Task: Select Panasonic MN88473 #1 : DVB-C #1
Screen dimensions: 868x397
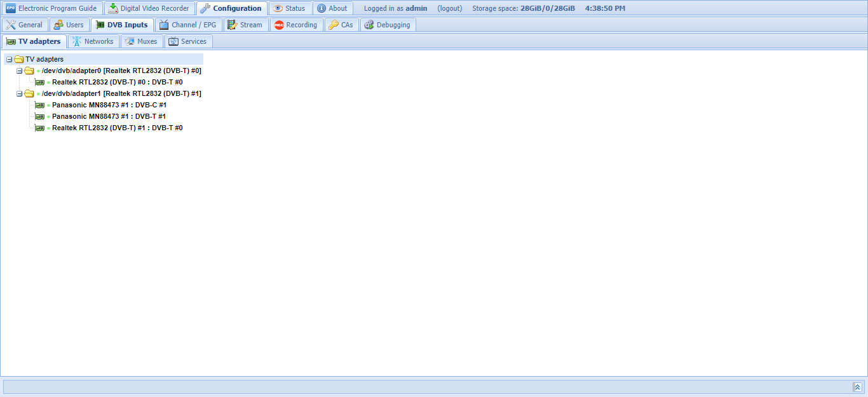Action: click(109, 105)
